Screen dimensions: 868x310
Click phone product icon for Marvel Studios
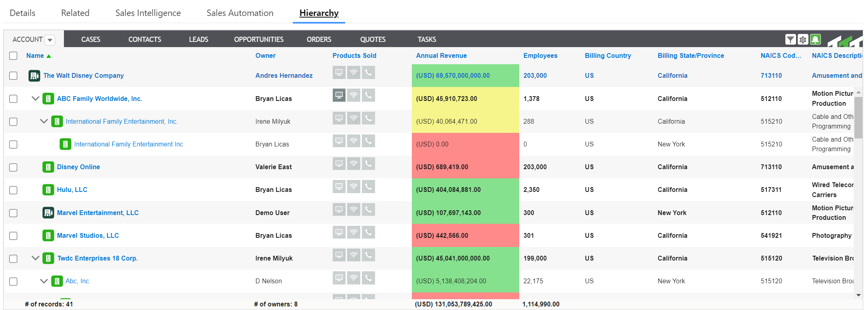coord(368,232)
